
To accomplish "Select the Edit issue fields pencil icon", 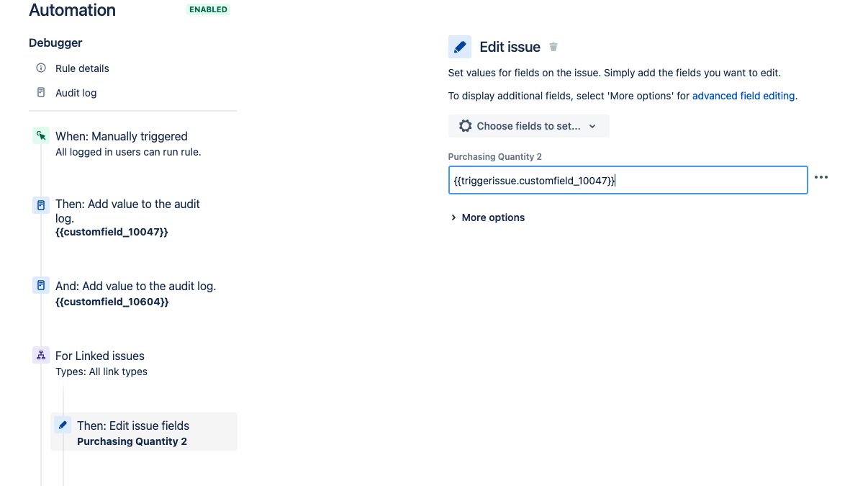I will coord(63,425).
